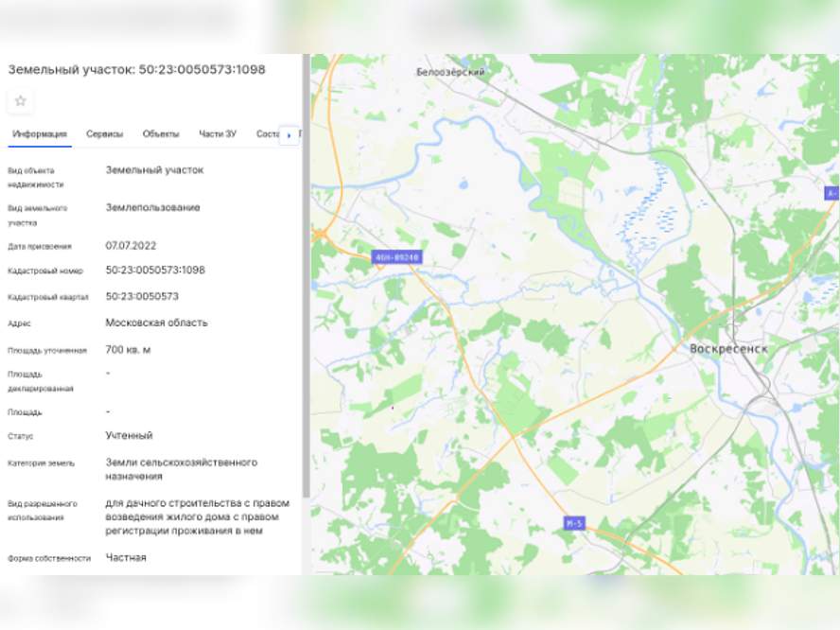Viewport: 840px width, 630px height.
Task: Open the truncated Соста tab
Action: (x=268, y=134)
